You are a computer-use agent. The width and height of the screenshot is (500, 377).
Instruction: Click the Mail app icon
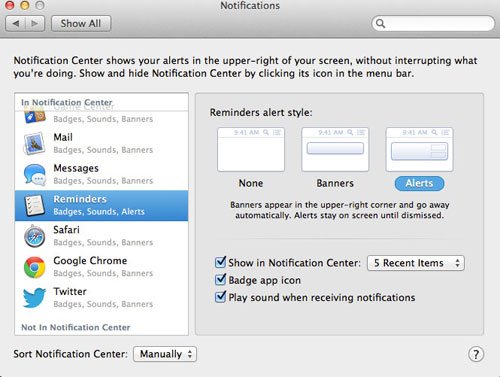click(34, 144)
